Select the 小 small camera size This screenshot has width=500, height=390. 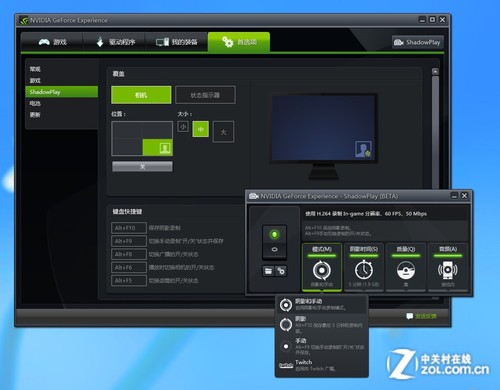tap(183, 127)
